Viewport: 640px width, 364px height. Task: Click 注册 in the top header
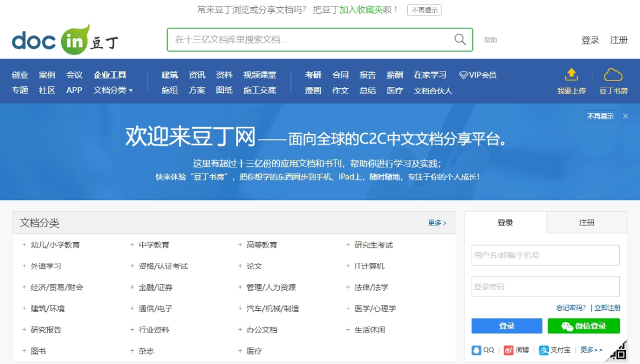tap(619, 40)
